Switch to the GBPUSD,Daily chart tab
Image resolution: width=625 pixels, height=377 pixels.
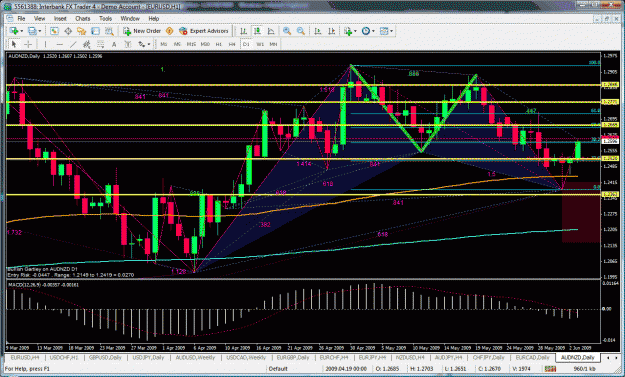[x=105, y=357]
